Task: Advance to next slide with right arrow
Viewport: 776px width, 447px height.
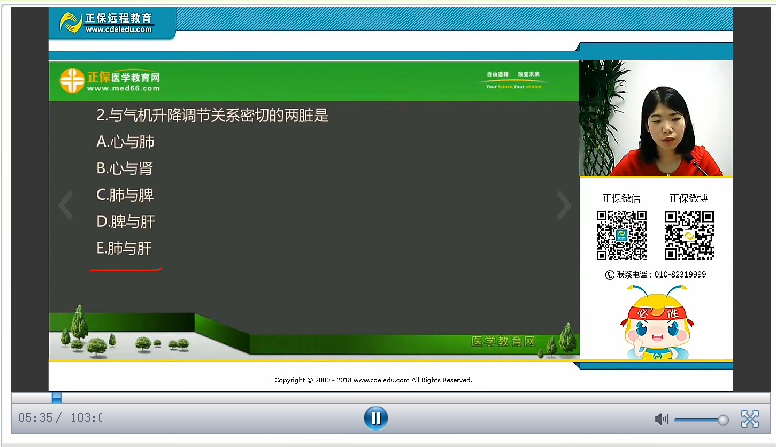Action: [x=563, y=206]
